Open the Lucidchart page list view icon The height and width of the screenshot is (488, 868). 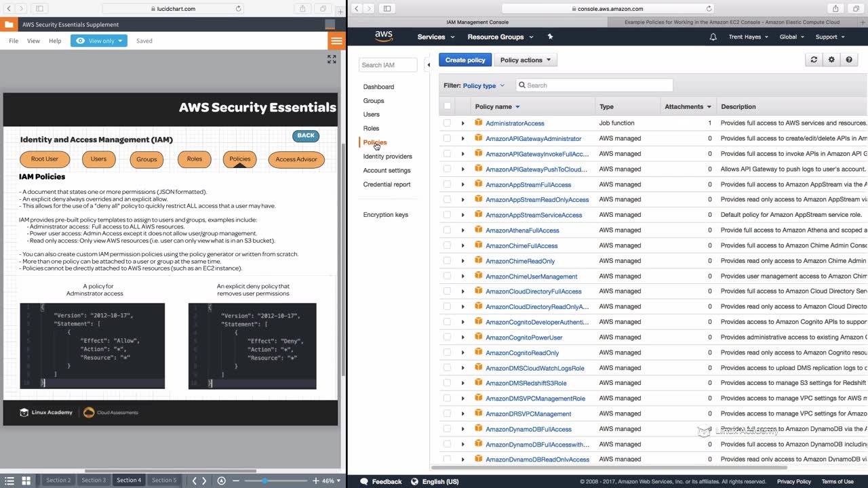[x=9, y=481]
